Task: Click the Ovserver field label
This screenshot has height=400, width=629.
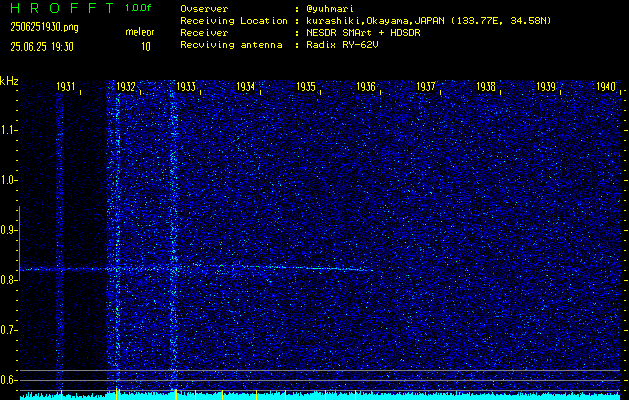Action: click(204, 9)
